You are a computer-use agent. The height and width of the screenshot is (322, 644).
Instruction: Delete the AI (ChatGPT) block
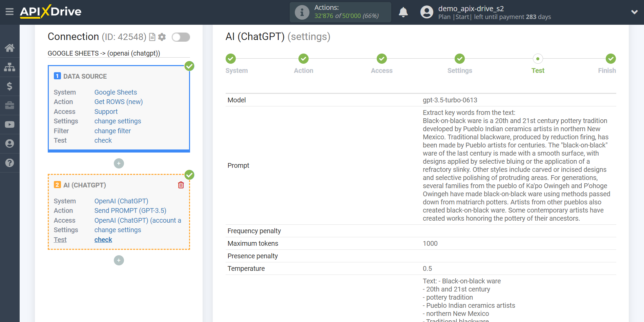pos(181,185)
